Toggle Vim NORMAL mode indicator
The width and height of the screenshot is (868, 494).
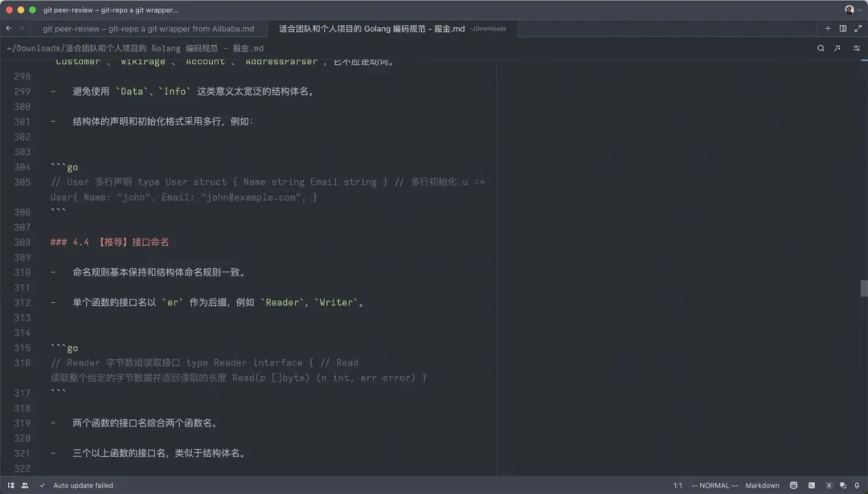pos(714,485)
